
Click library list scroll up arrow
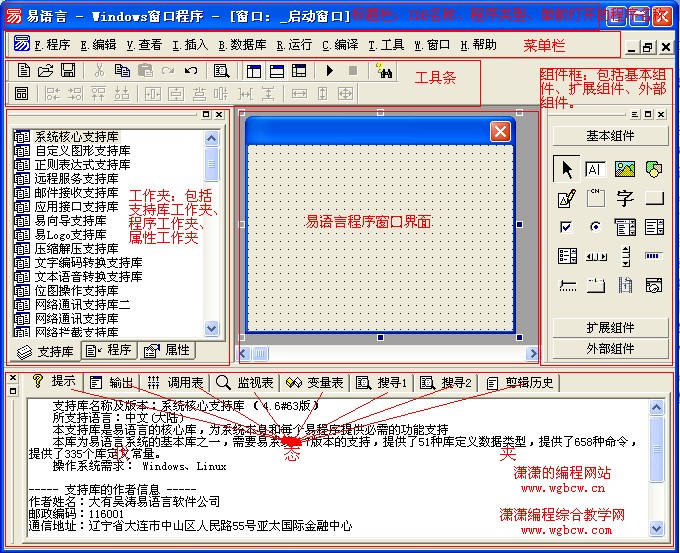211,138
